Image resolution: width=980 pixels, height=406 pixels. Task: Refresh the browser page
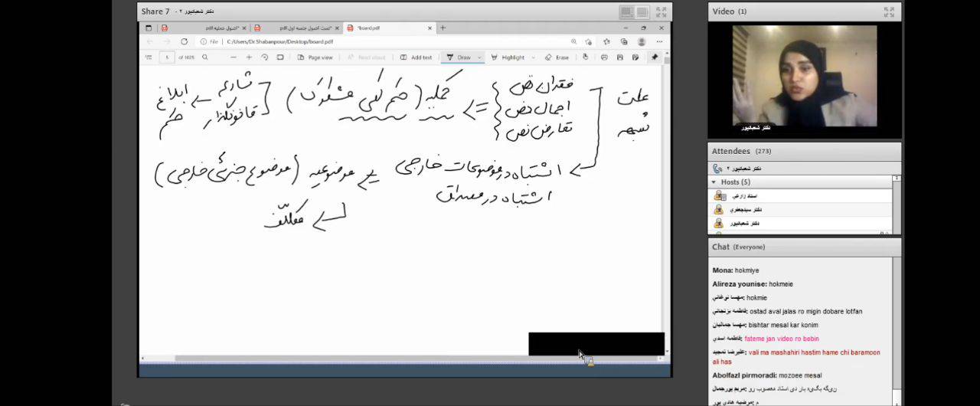(184, 41)
